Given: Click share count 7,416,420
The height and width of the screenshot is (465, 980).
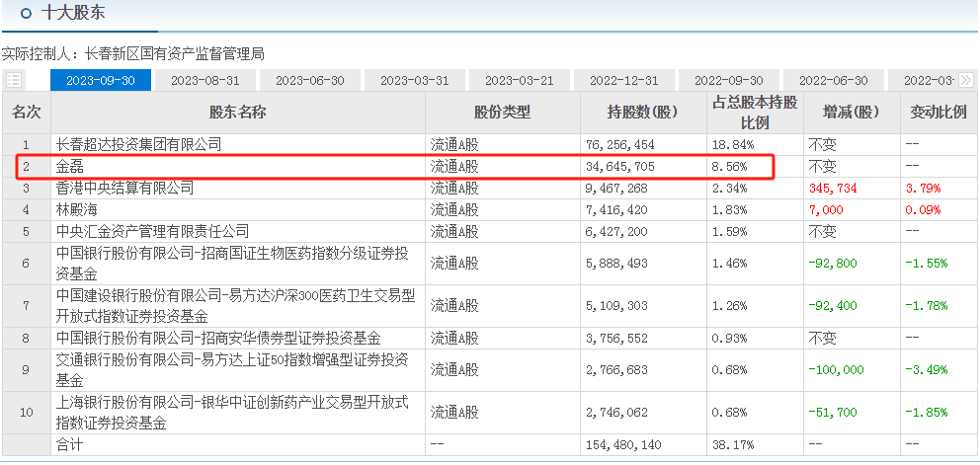Looking at the screenshot, I should coord(616,210).
